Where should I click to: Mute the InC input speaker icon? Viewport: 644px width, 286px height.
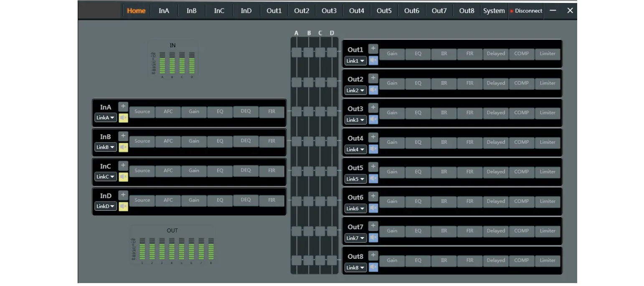click(x=123, y=177)
